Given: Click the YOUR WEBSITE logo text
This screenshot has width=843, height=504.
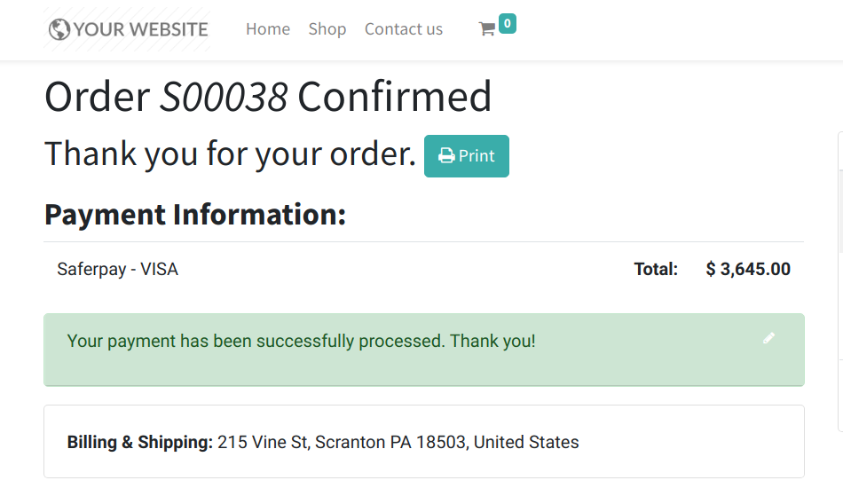Looking at the screenshot, I should pos(140,29).
